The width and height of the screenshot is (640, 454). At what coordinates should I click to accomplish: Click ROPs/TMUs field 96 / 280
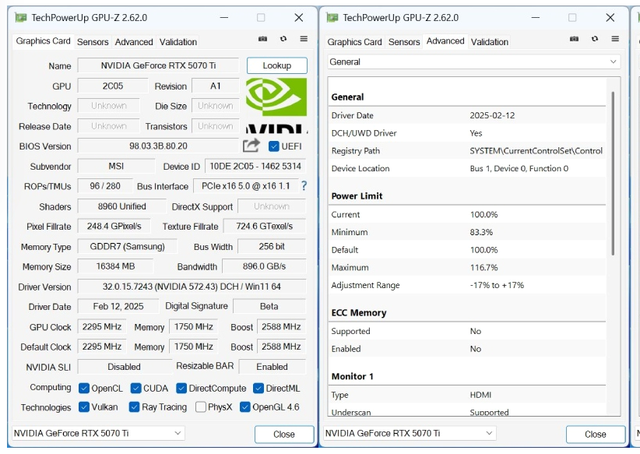point(105,186)
